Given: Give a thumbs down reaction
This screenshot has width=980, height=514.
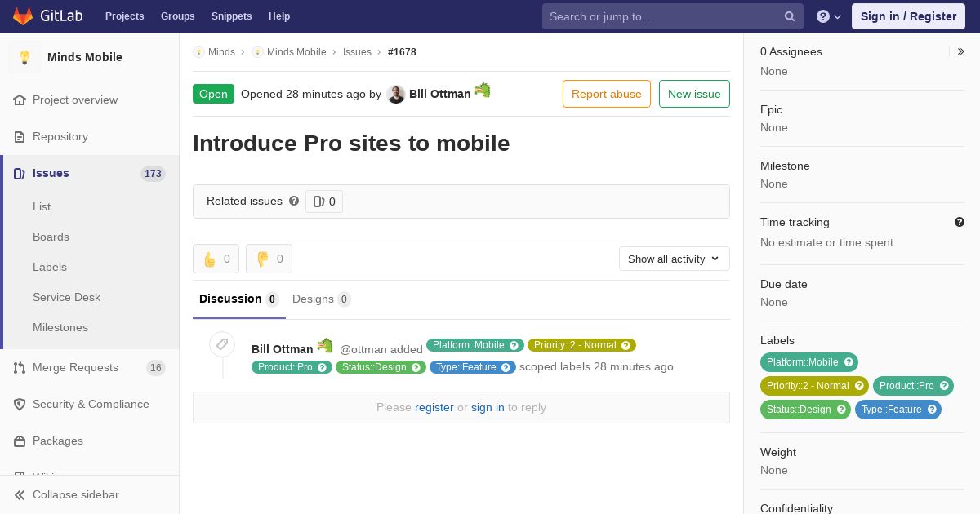Looking at the screenshot, I should pos(269,259).
